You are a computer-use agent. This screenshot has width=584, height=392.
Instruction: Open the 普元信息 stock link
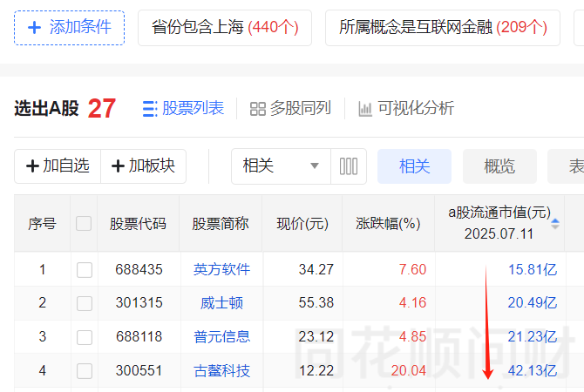[x=221, y=337]
